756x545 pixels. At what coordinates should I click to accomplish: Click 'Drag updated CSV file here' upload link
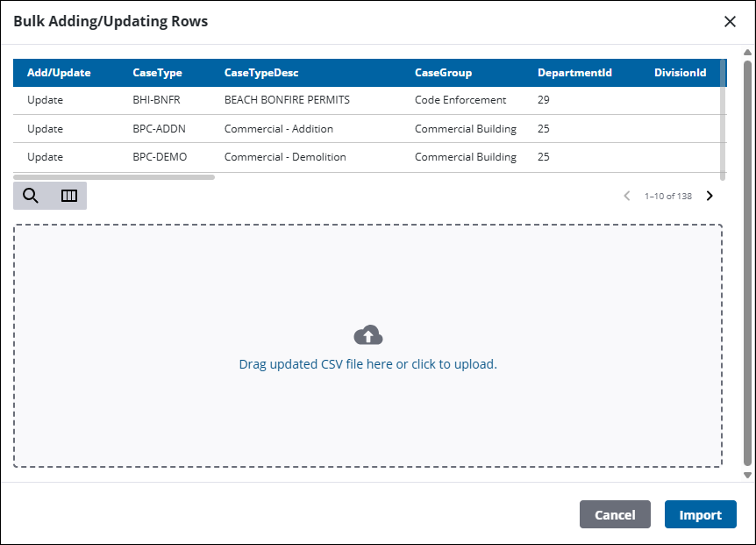click(367, 364)
